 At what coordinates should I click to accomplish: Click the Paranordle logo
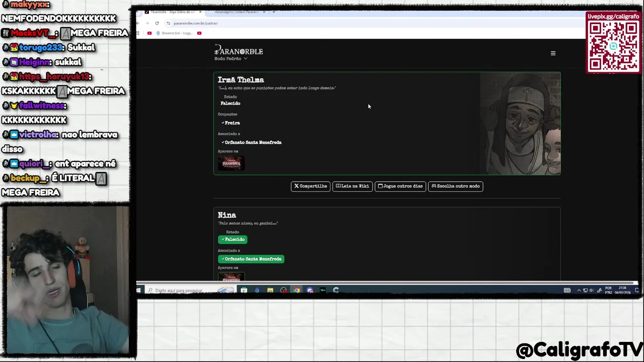(x=238, y=51)
